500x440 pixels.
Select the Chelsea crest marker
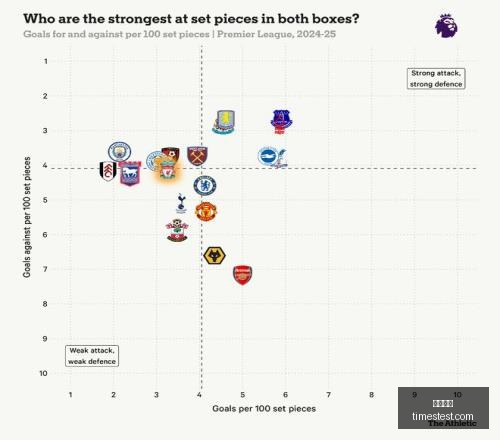[205, 186]
